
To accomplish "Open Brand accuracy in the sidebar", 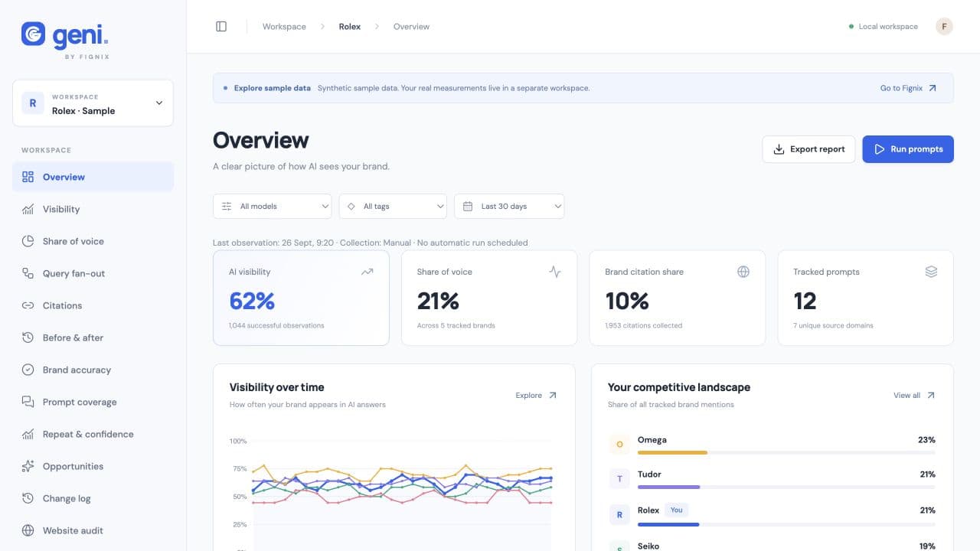I will click(x=93, y=370).
